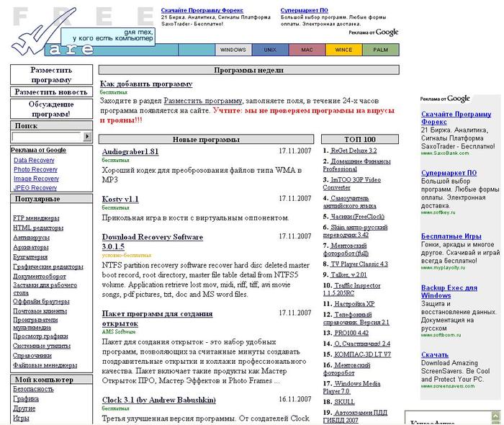Image resolution: width=504 pixels, height=425 pixels.
Task: Click "Разместить программу" button in sidebar
Action: pyautogui.click(x=51, y=75)
